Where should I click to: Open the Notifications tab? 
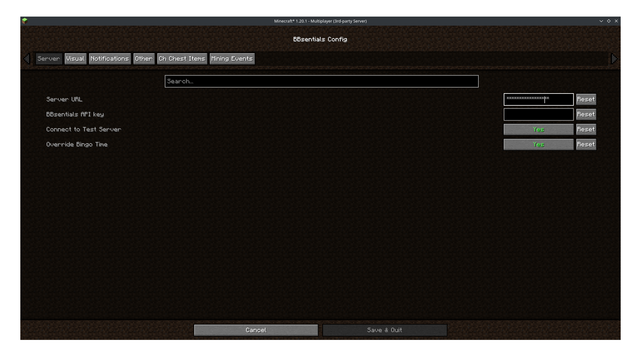109,58
